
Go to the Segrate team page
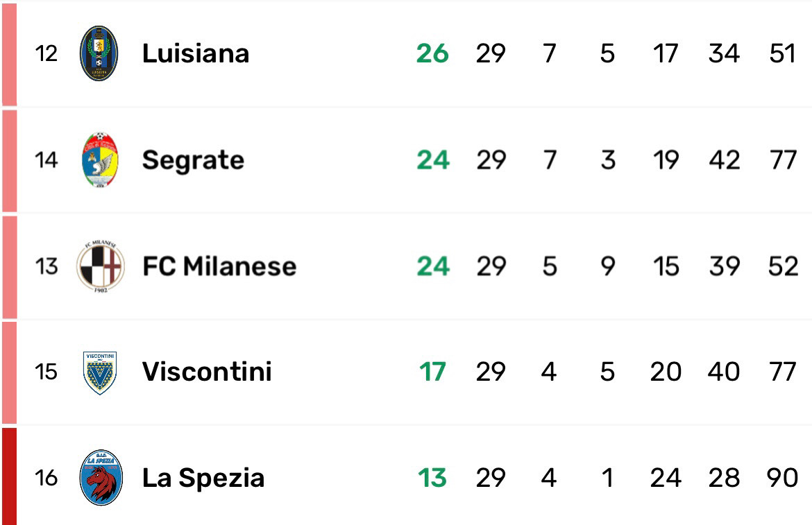[x=193, y=160]
